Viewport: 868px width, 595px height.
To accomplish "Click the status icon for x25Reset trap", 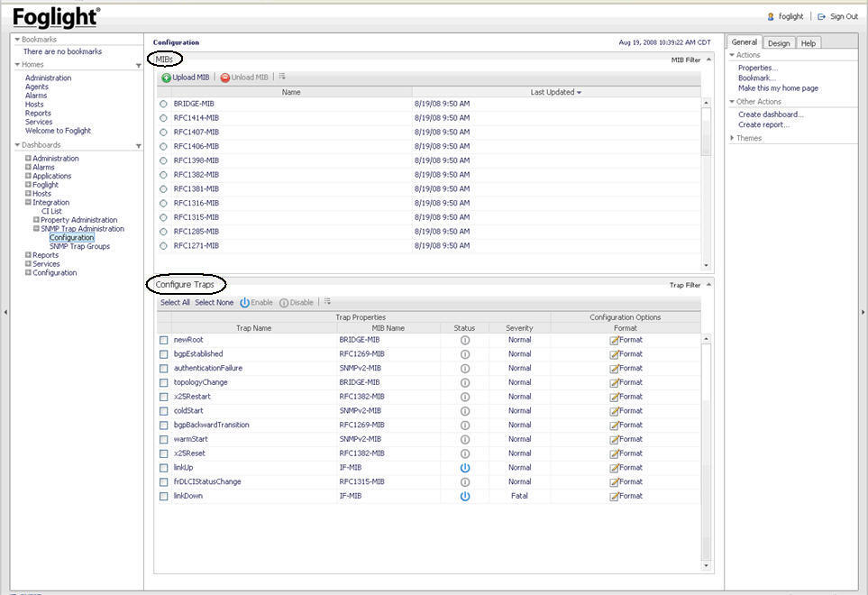I will tap(465, 453).
